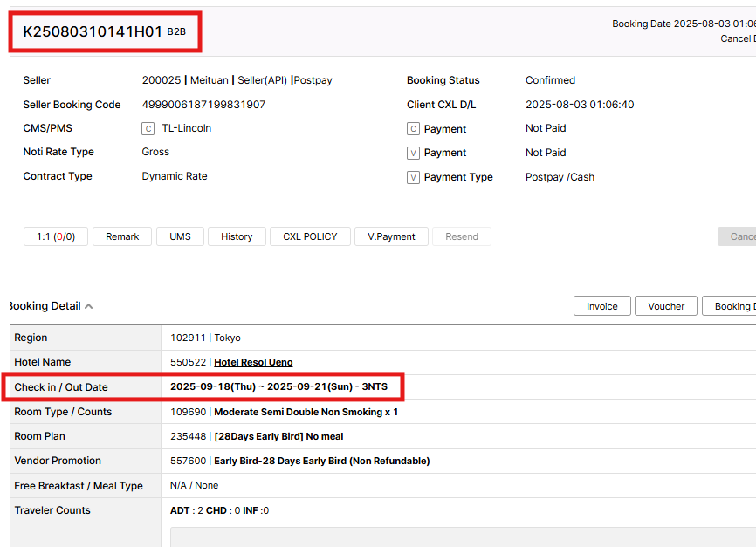The image size is (756, 547).
Task: Click the V badge on the Payment row
Action: (x=414, y=154)
